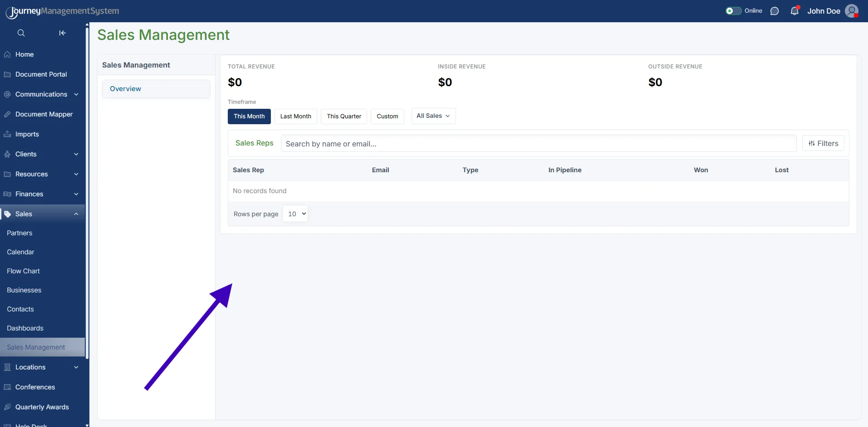Image resolution: width=868 pixels, height=427 pixels.
Task: Open Dashboards in the Sales submenu
Action: coord(25,328)
